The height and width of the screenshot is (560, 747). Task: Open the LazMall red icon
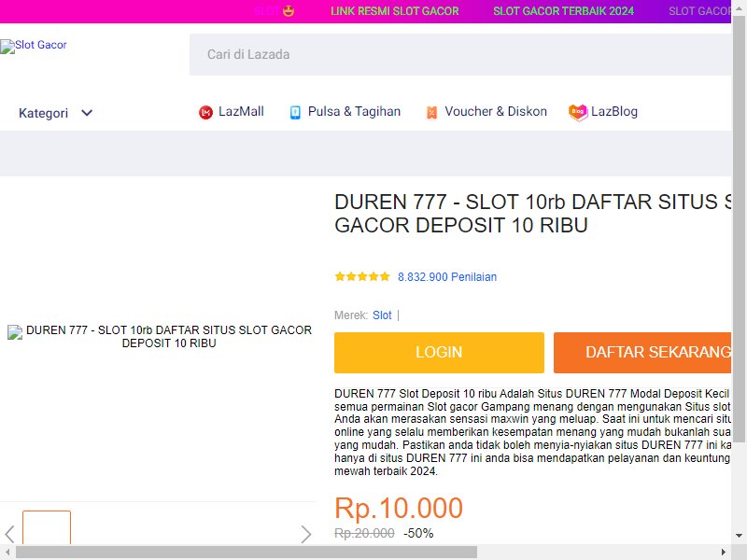coord(205,112)
